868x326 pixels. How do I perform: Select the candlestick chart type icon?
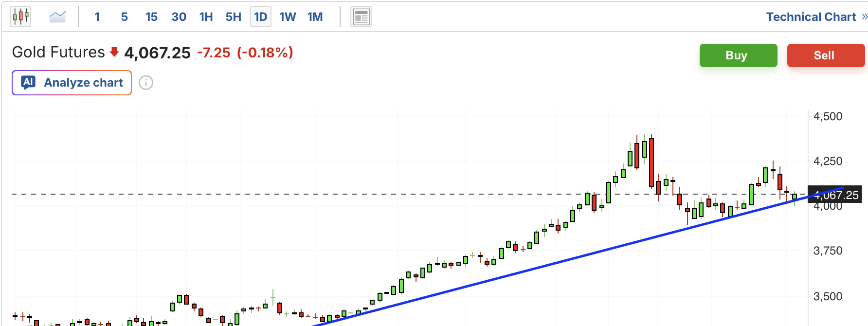tap(20, 17)
